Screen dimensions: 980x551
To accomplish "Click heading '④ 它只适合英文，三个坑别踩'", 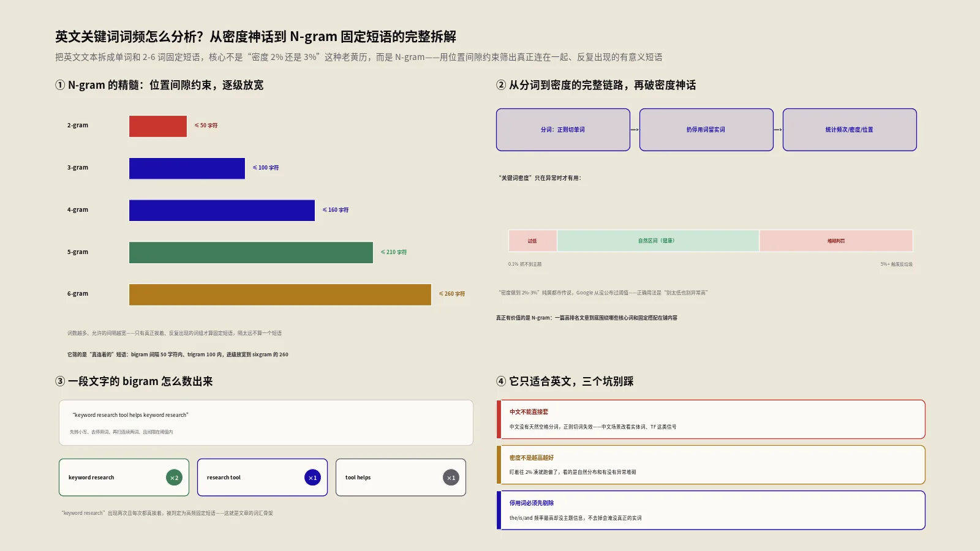I will click(565, 381).
